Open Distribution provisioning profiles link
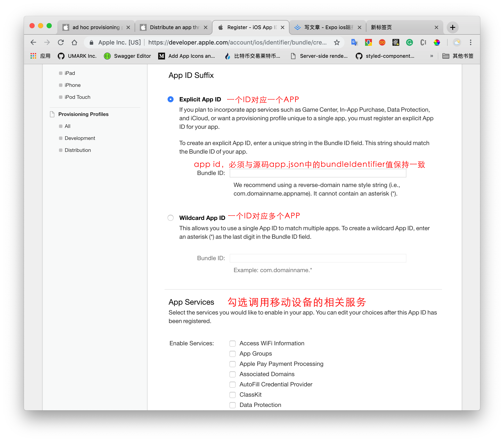 tap(78, 150)
